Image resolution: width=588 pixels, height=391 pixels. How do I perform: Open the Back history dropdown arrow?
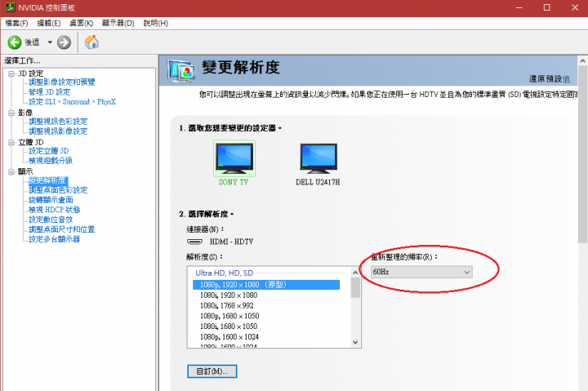pyautogui.click(x=50, y=42)
